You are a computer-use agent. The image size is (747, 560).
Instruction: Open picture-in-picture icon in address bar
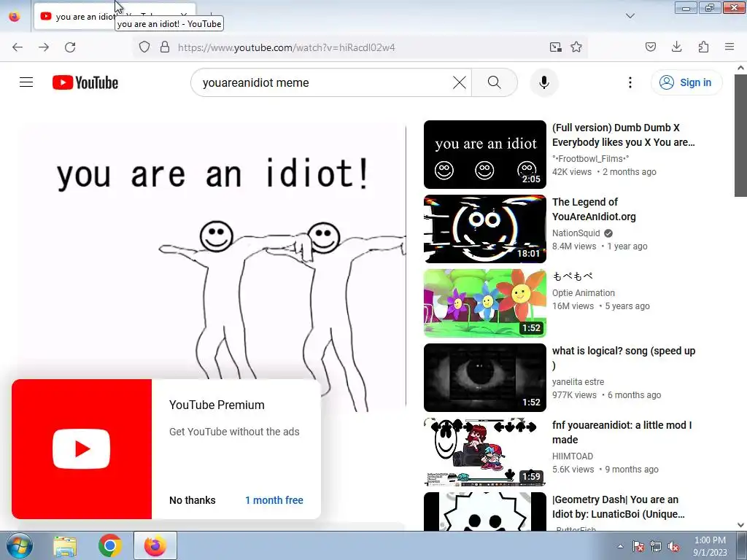point(555,47)
